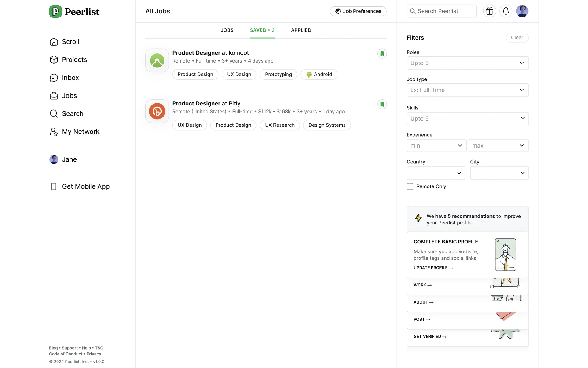Open the gift box icon
588x368 pixels.
click(x=489, y=11)
